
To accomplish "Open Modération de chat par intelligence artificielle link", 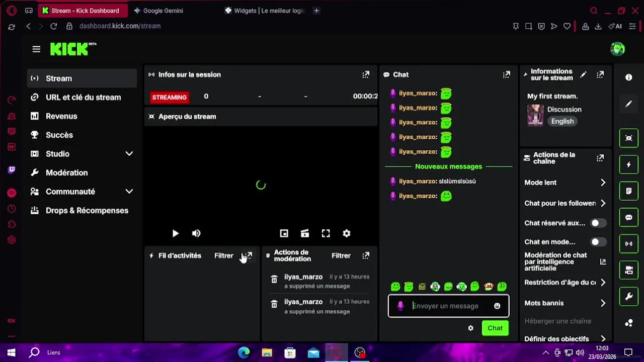I will pos(565,262).
